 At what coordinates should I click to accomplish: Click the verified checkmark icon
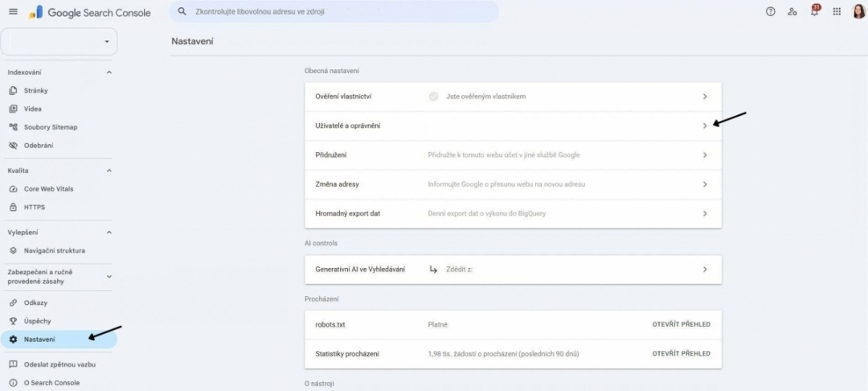[x=433, y=97]
